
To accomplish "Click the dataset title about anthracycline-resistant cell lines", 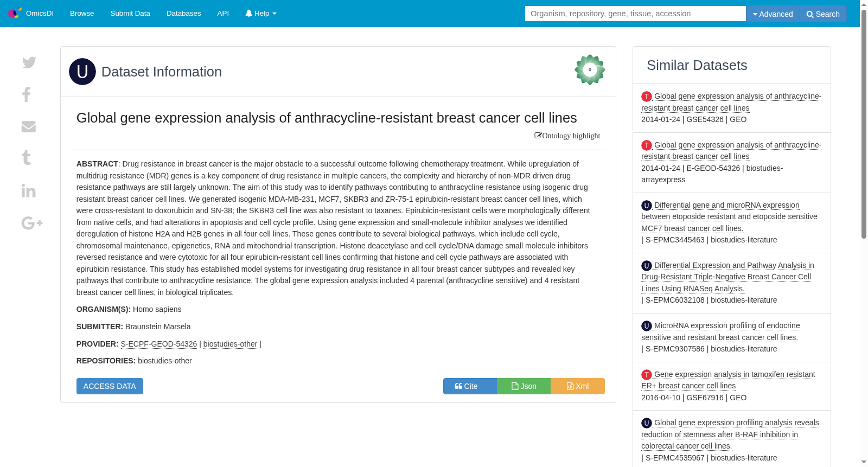I will 327,118.
